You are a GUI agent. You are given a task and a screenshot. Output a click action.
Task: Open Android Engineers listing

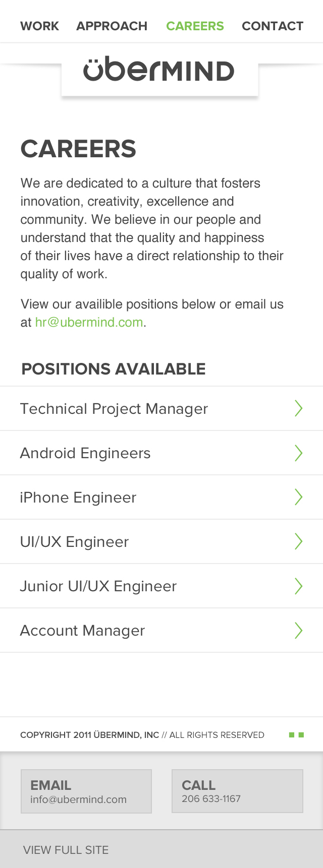(x=161, y=453)
